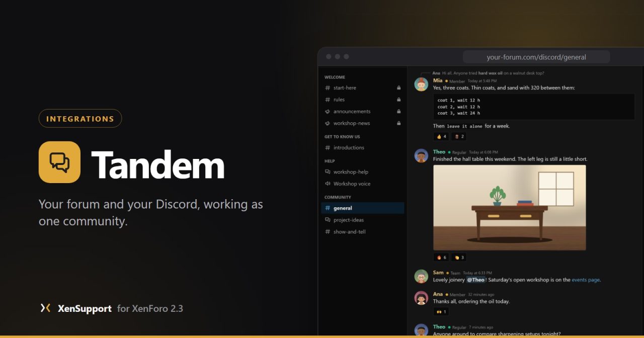The width and height of the screenshot is (644, 338).
Task: Open Ana's avatar beside the oil order message
Action: pos(421,298)
